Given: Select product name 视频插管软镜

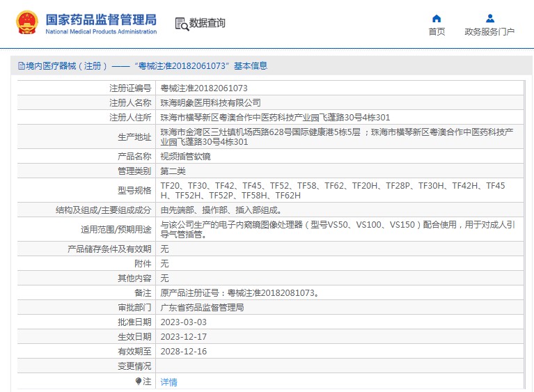Looking at the screenshot, I should click(x=186, y=157).
